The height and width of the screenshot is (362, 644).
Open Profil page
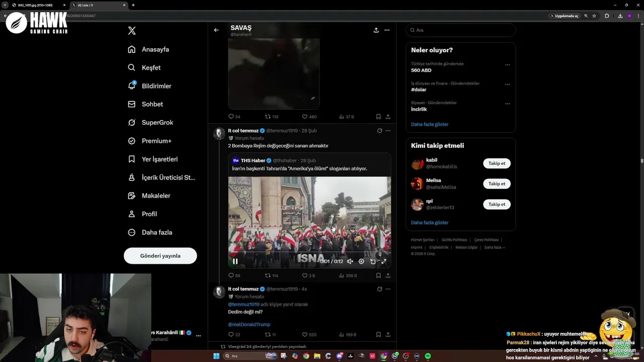pos(142,214)
